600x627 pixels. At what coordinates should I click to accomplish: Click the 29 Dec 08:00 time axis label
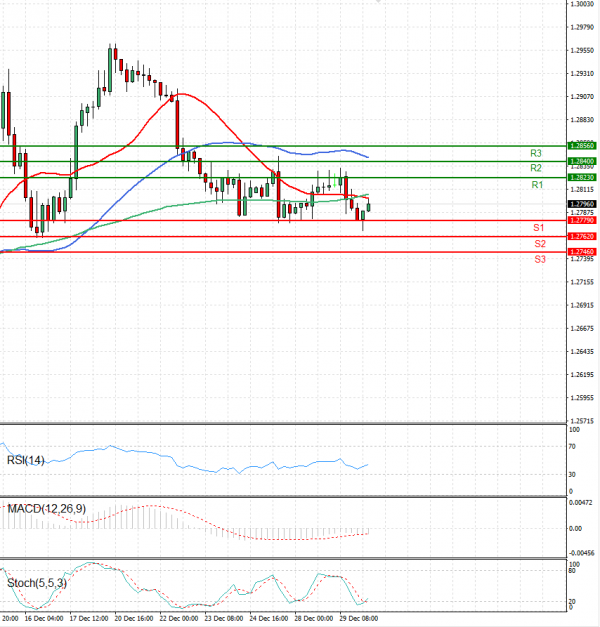click(x=359, y=619)
